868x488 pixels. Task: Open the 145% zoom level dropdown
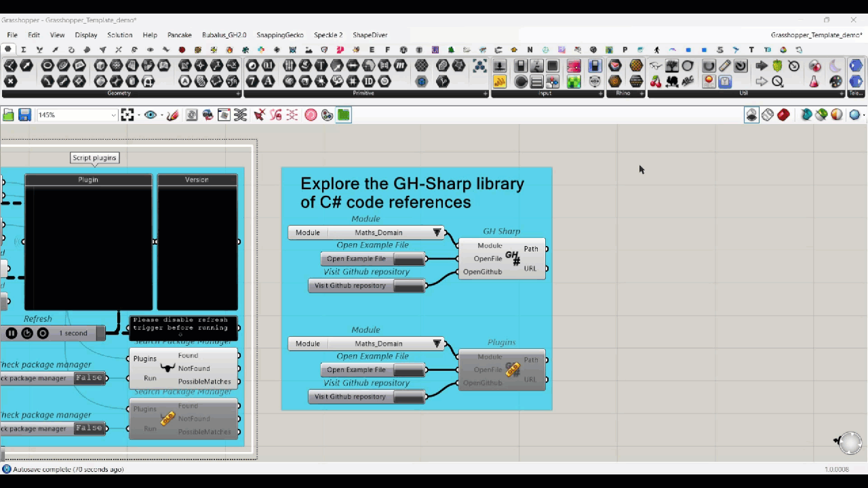pyautogui.click(x=113, y=115)
